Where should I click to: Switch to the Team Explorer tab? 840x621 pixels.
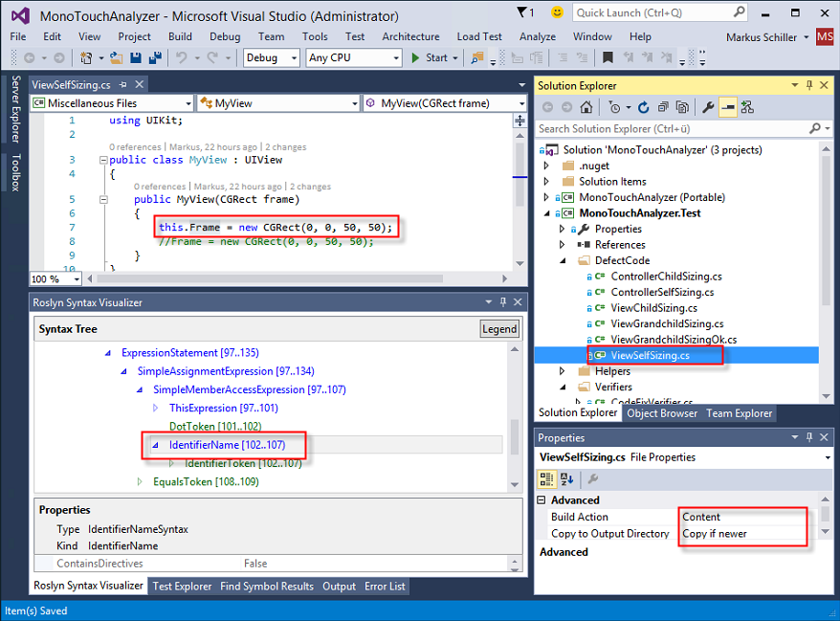tap(740, 413)
